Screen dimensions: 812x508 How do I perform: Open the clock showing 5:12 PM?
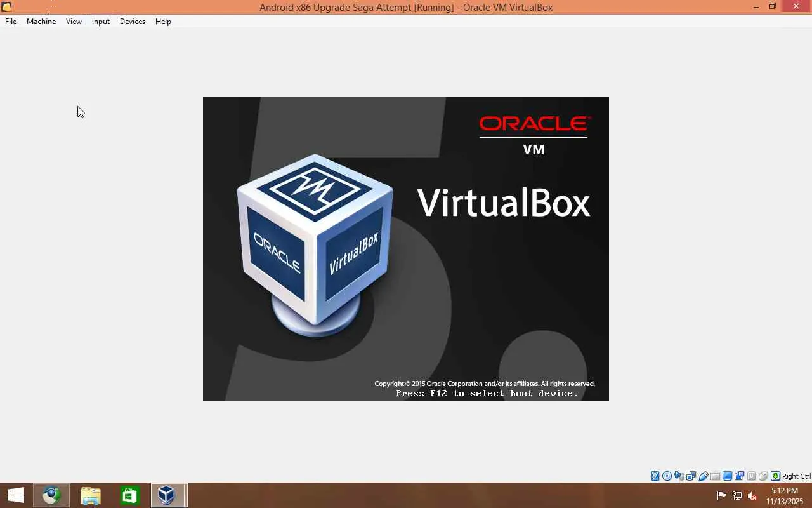tap(785, 496)
